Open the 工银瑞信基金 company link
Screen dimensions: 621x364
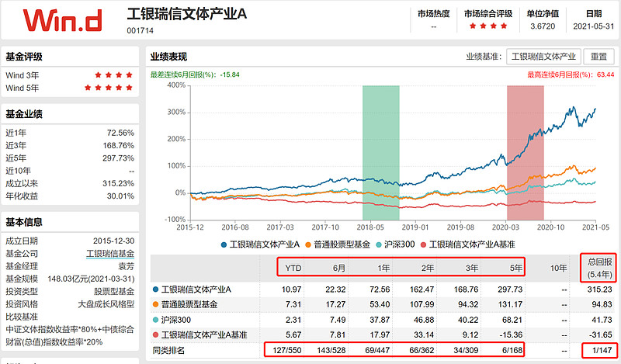click(110, 254)
